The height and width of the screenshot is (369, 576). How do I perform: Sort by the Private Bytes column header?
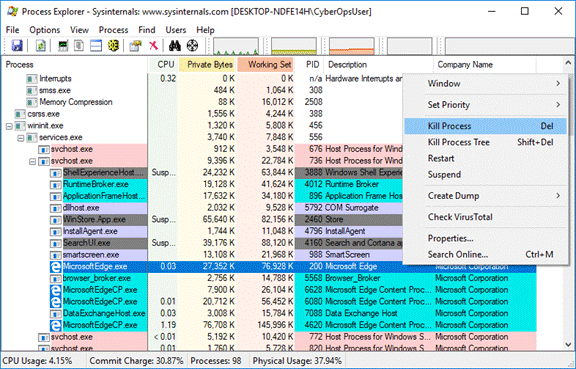click(208, 65)
